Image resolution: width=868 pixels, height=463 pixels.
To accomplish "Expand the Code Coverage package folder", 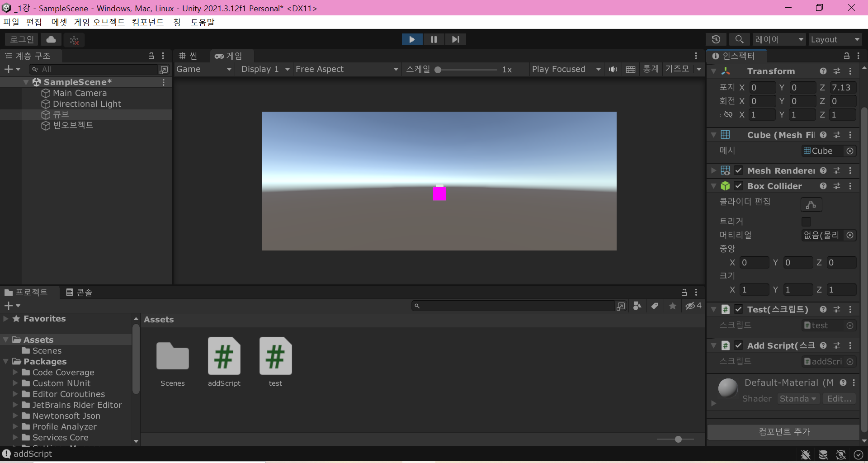I will pos(15,373).
